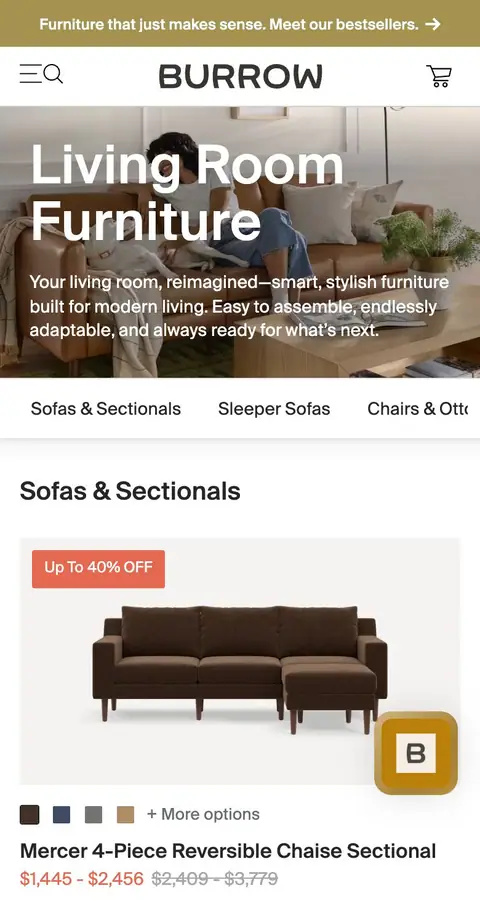480x900 pixels.
Task: Open the shopping cart
Action: tap(439, 76)
